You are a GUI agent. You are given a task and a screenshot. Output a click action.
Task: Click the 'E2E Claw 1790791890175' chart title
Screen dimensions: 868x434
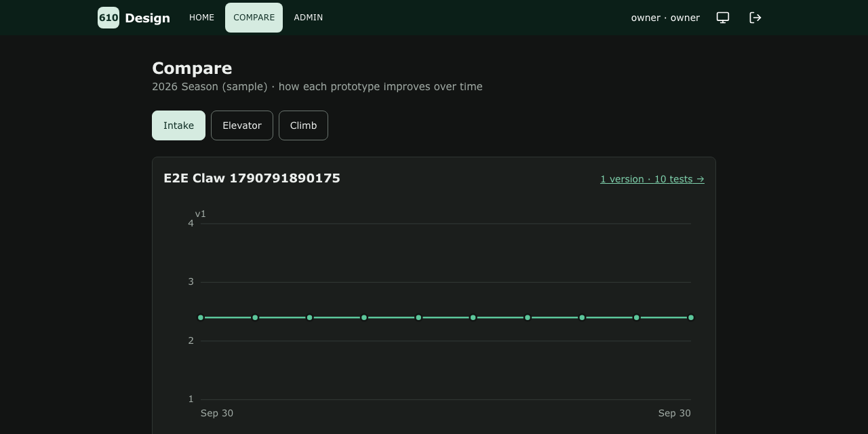[252, 178]
